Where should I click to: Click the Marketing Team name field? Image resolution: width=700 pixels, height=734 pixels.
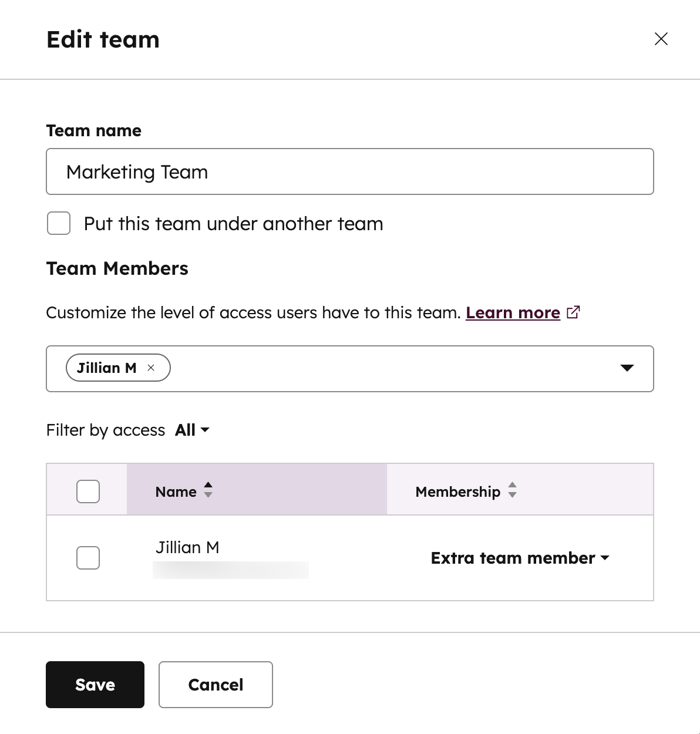point(349,171)
